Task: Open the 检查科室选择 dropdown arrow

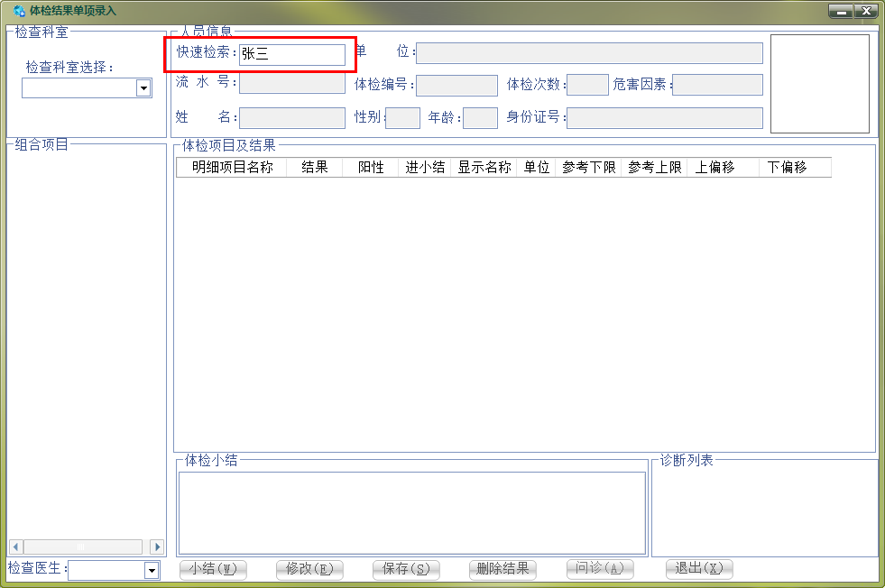Action: [x=144, y=88]
